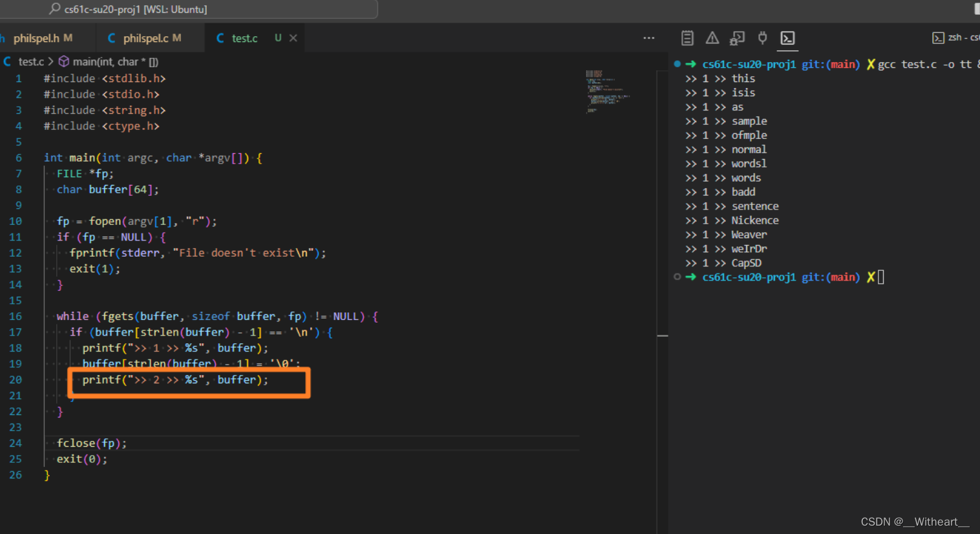Close the test.c tab
The height and width of the screenshot is (534, 980).
pyautogui.click(x=293, y=38)
